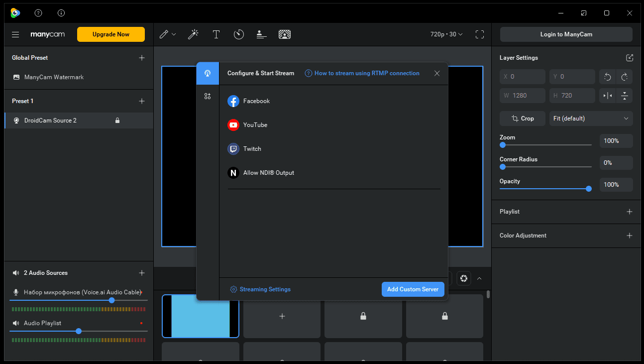Adjust the Corner Radius slider
This screenshot has height=364, width=644.
[545, 167]
